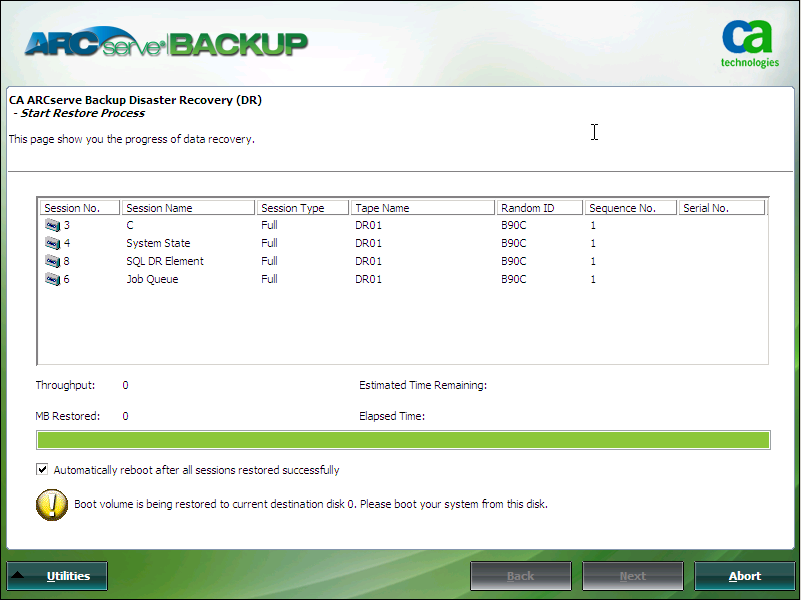Viewport: 801px width, 600px height.
Task: Select the 'Job Queue' session row
Action: tap(403, 279)
